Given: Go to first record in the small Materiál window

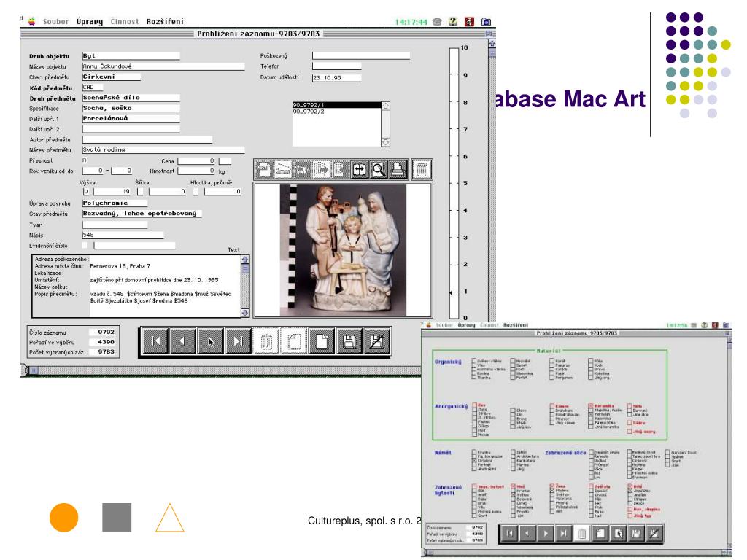Looking at the screenshot, I should click(x=509, y=533).
